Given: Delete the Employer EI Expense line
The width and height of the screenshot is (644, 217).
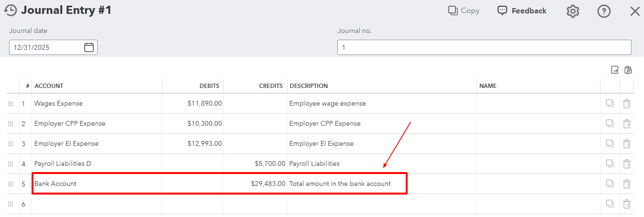Looking at the screenshot, I should coord(627,144).
